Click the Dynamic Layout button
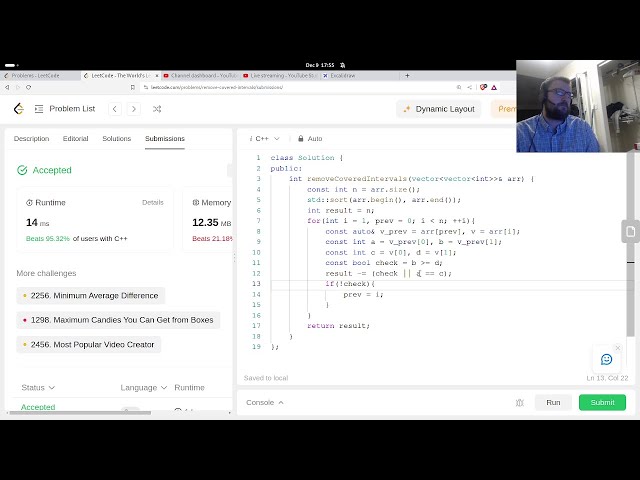Screen dimensions: 640x480 coord(439,109)
